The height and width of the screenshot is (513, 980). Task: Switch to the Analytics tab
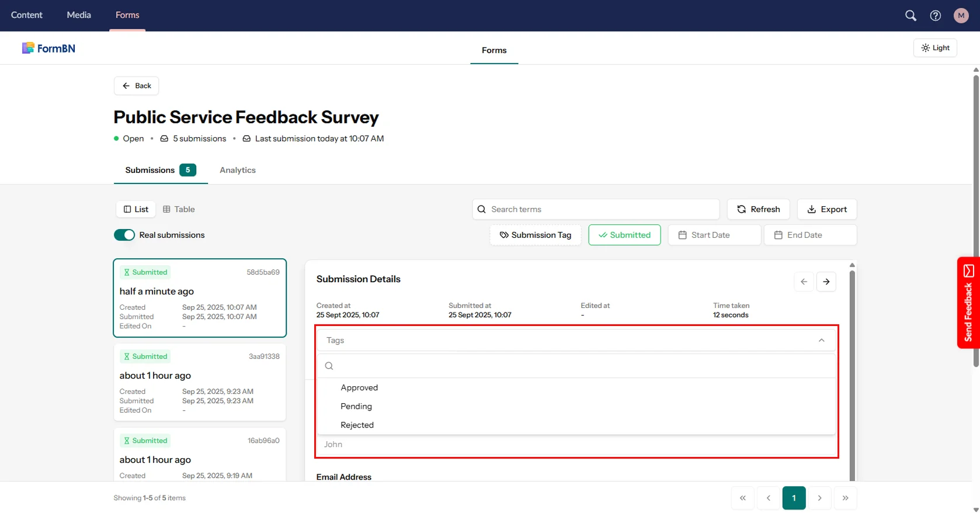coord(238,170)
